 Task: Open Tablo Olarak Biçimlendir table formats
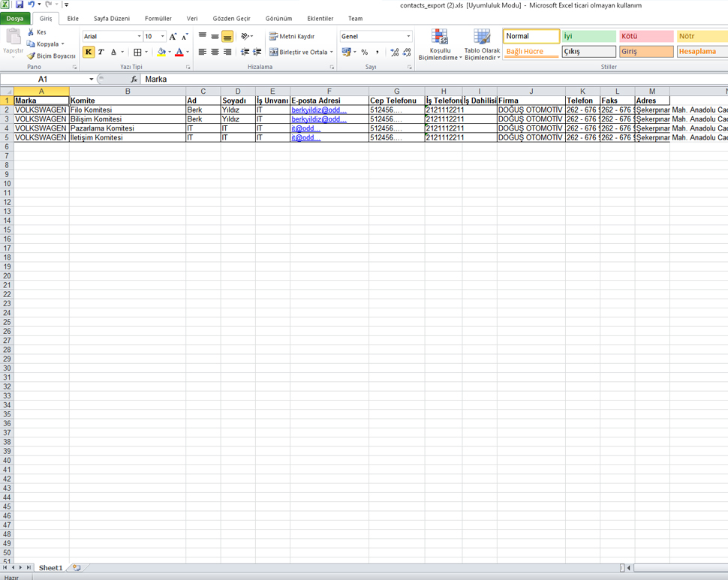[482, 44]
